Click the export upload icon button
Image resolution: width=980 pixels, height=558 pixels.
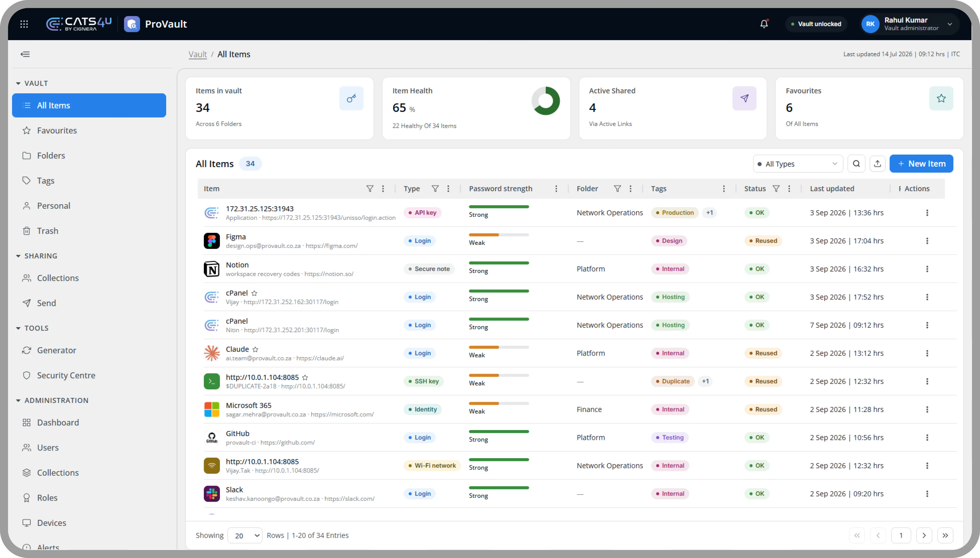[877, 164]
